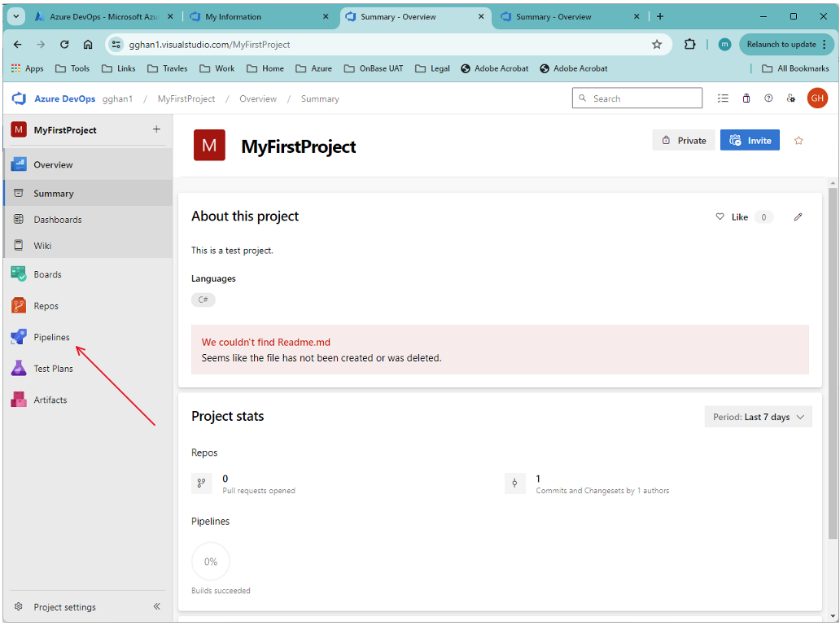Open Project settings at the bottom
840x630 pixels.
pyautogui.click(x=64, y=607)
